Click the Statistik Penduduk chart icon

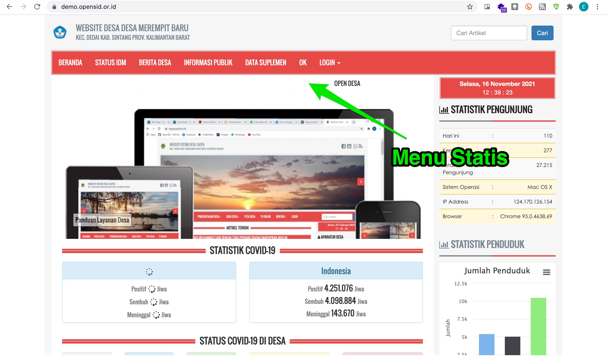(x=444, y=244)
